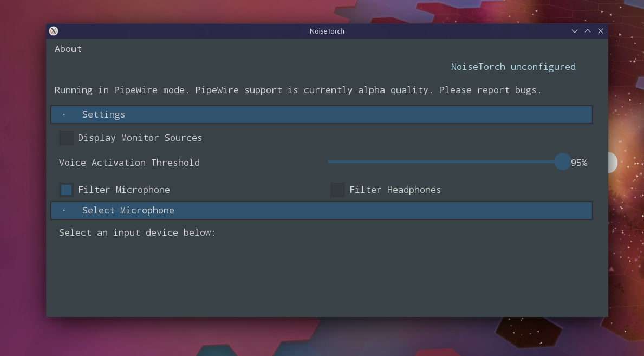This screenshot has width=644, height=356.
Task: Click the empty Filter Headphones checkbox square
Action: (337, 190)
